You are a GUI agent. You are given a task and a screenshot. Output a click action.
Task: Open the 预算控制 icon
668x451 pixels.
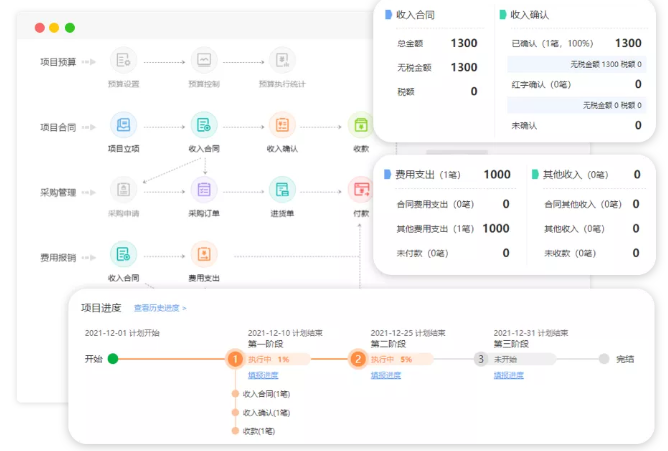(204, 60)
